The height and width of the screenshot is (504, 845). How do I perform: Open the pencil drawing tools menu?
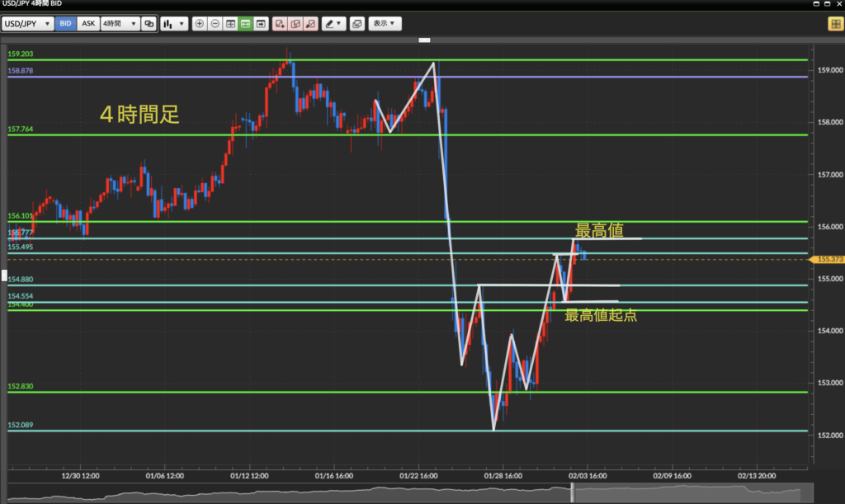click(x=333, y=24)
